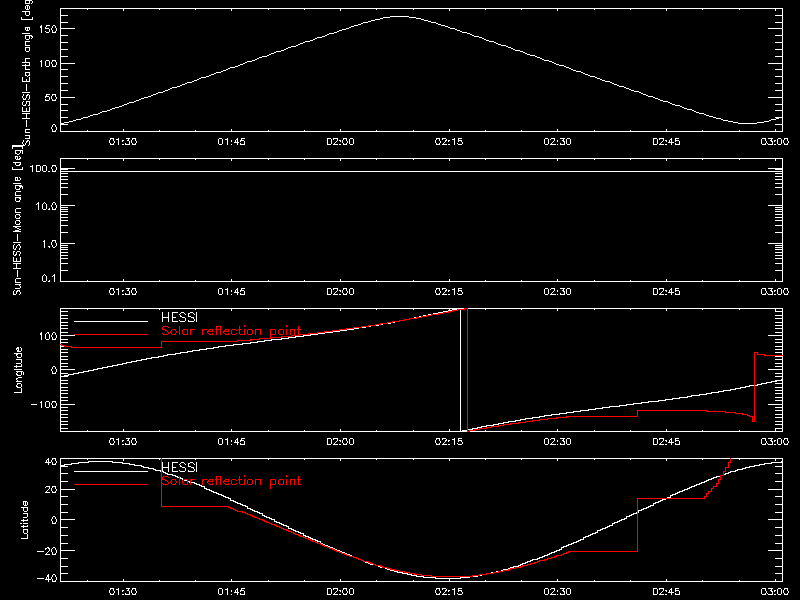Click the 'Sun-HESSI-Moon angle [deg]' axis title
Viewport: 800px width, 600px height.
pos(17,220)
